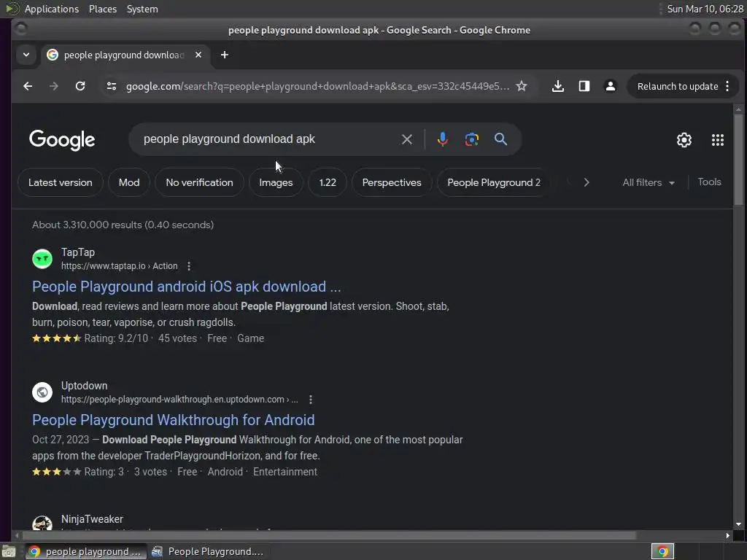Open the System menu
Viewport: 747px width, 560px height.
click(x=142, y=9)
